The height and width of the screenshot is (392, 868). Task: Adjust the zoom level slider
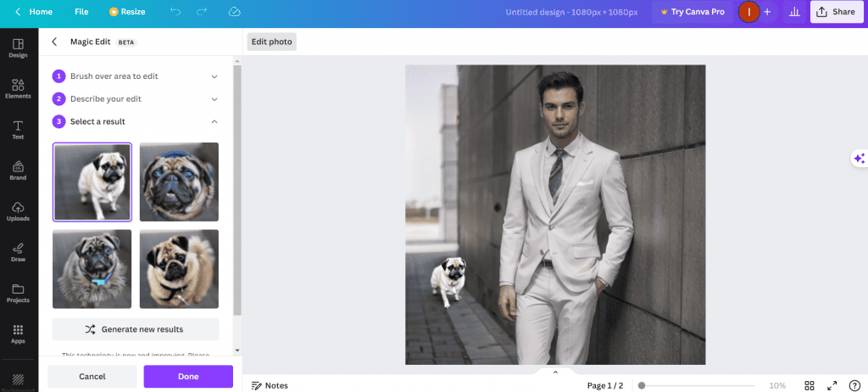tap(642, 385)
